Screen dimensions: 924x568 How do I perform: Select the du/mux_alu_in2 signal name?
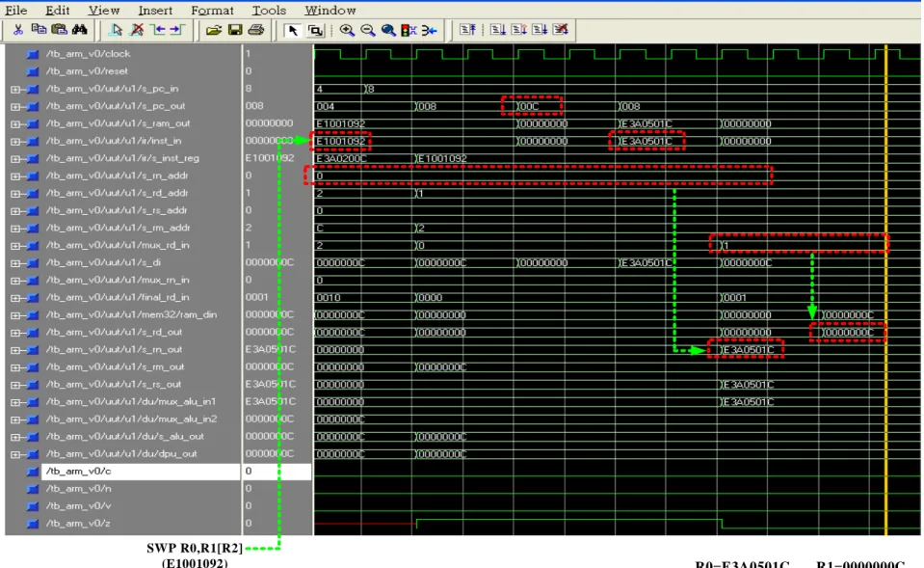click(x=131, y=419)
